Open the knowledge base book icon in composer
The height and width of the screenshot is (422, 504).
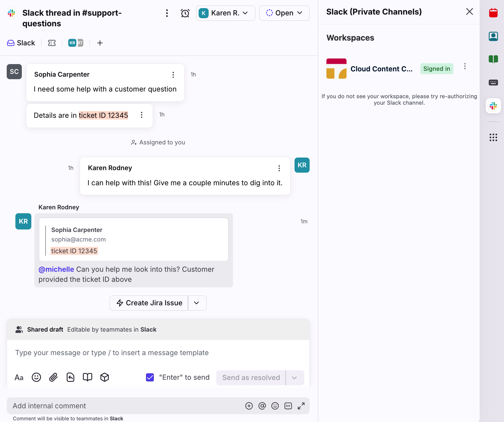(x=87, y=377)
